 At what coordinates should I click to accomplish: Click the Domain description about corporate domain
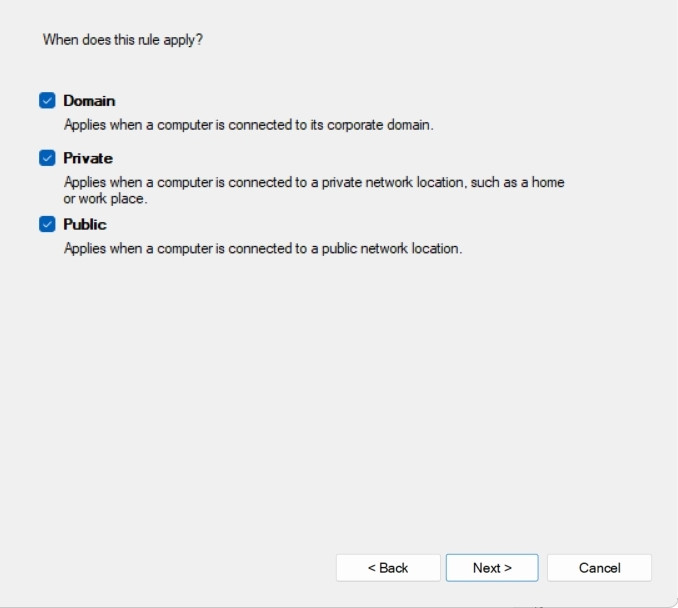(x=248, y=125)
